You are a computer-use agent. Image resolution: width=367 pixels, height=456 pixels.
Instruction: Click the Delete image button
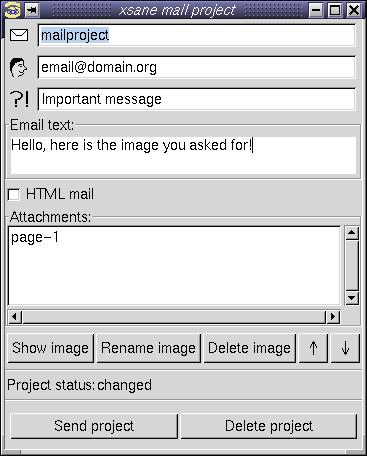point(250,348)
